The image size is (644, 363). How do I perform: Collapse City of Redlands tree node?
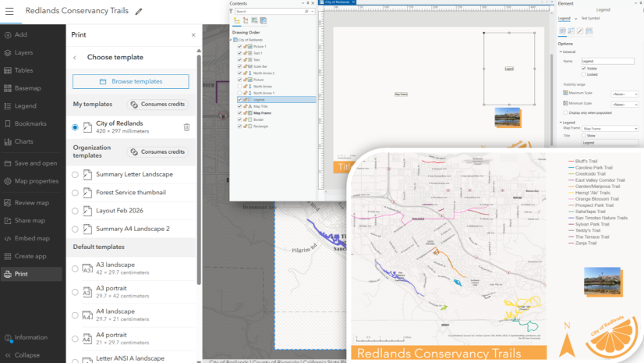click(x=232, y=40)
